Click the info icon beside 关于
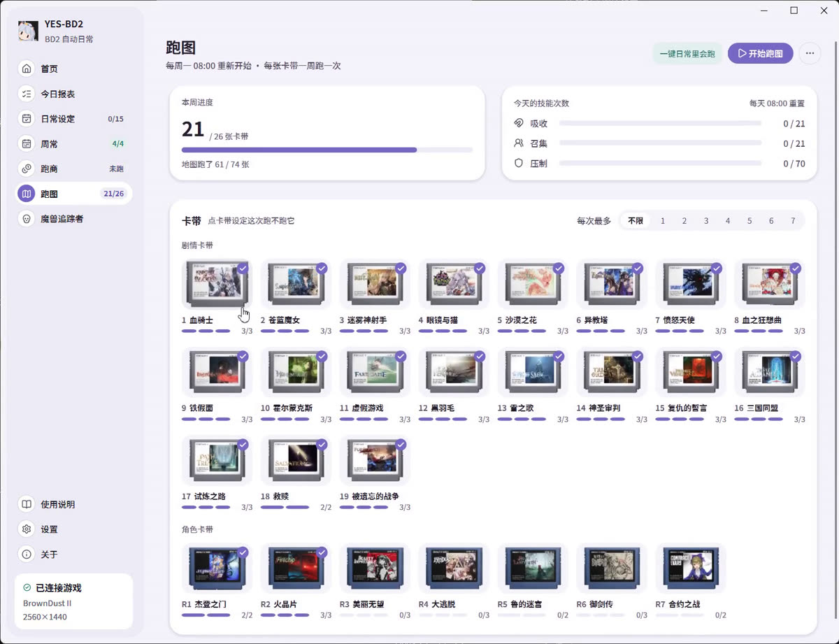 (x=27, y=554)
